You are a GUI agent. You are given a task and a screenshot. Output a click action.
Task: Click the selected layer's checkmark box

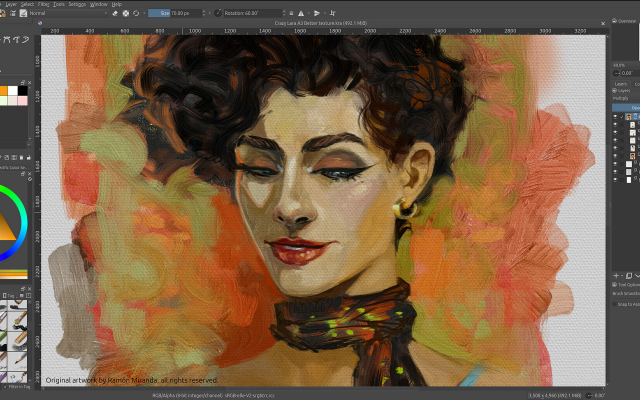click(x=622, y=117)
